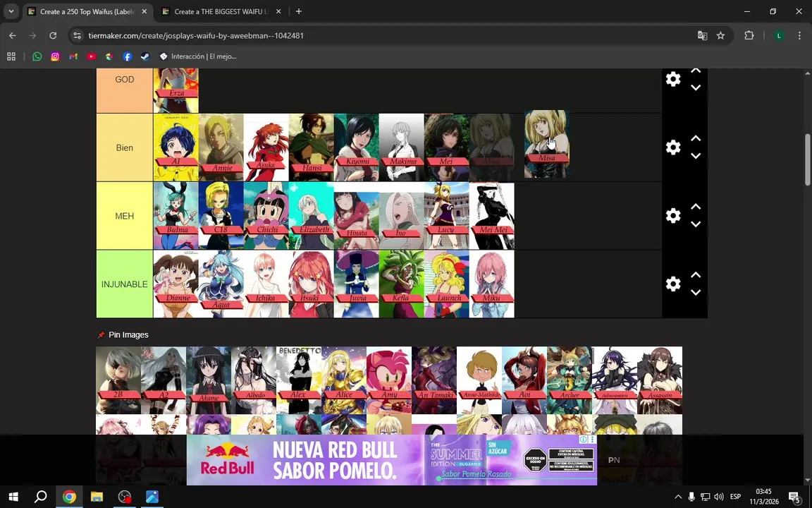Open the Steam bookmark
812x508 pixels.
[145, 56]
